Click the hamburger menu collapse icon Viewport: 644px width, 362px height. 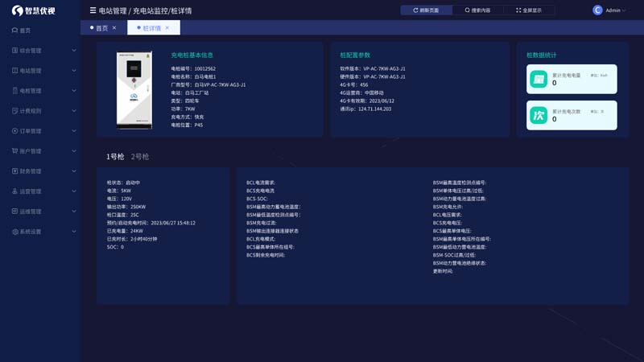(x=93, y=10)
